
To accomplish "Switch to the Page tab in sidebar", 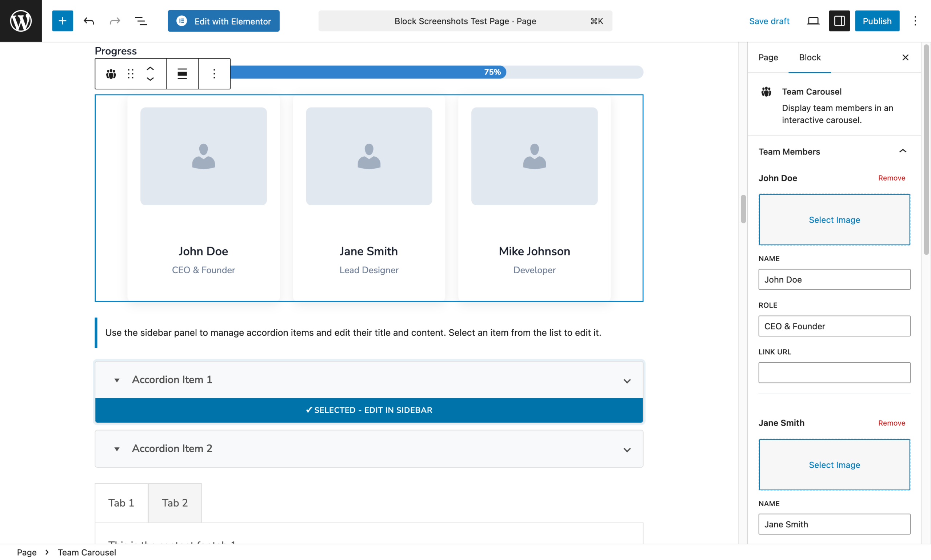I will click(768, 57).
